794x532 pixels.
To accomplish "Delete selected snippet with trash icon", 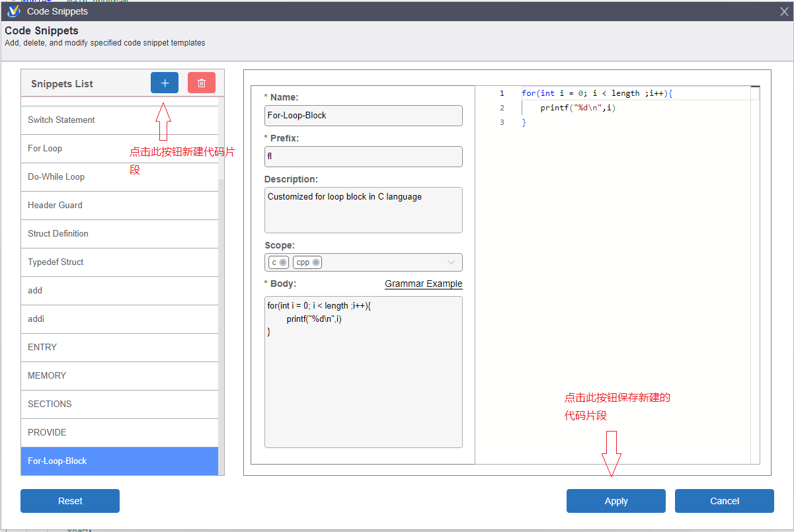I will [x=202, y=83].
